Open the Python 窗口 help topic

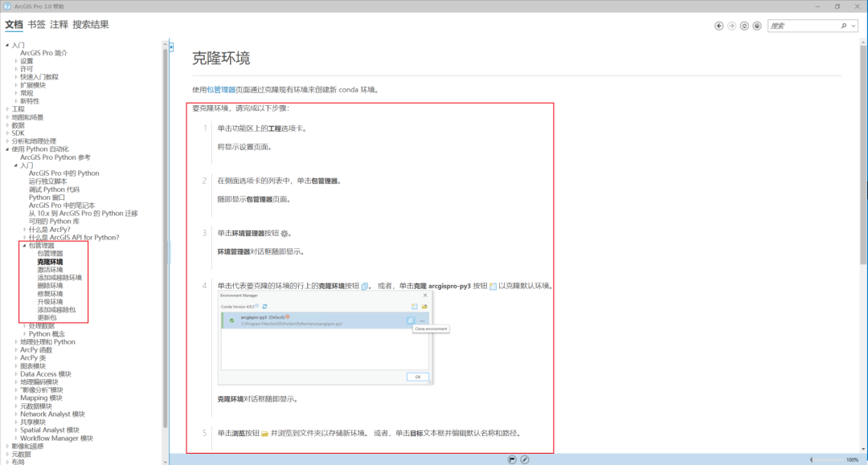(x=46, y=197)
